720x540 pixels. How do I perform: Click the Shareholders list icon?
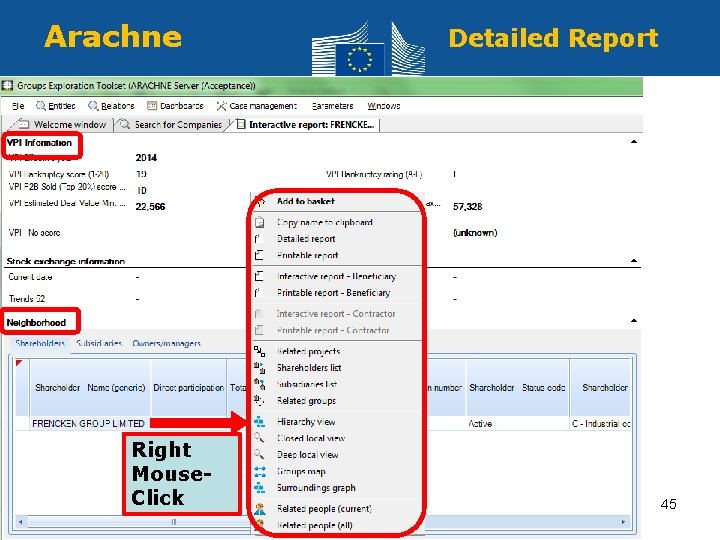[259, 368]
